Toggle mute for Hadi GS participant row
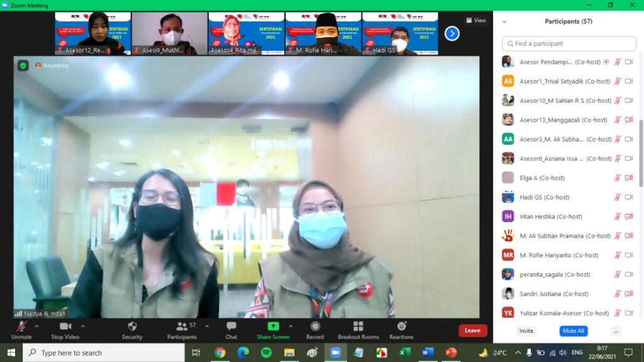 pos(618,197)
